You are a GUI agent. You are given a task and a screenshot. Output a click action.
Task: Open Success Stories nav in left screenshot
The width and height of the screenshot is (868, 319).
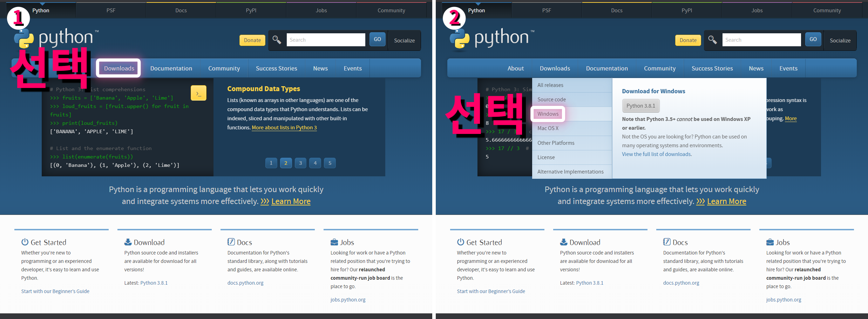coord(276,68)
